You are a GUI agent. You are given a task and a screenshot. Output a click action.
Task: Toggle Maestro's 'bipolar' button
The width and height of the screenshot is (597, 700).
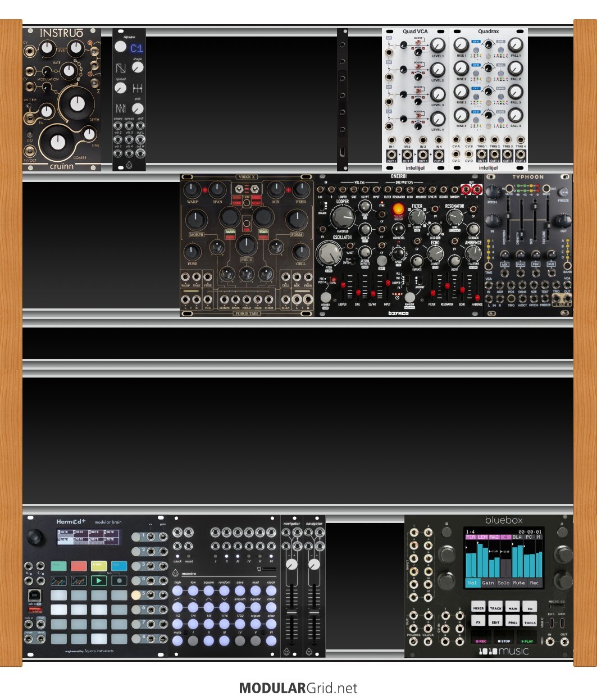pyautogui.click(x=256, y=607)
